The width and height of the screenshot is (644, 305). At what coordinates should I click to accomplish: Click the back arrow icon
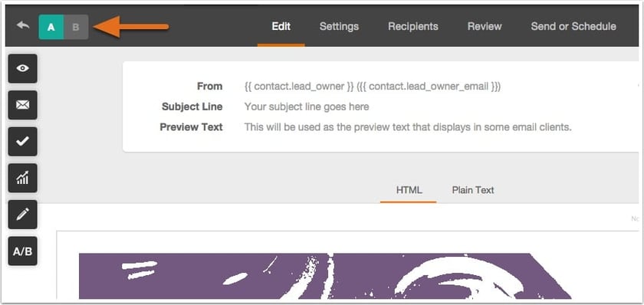pyautogui.click(x=23, y=26)
